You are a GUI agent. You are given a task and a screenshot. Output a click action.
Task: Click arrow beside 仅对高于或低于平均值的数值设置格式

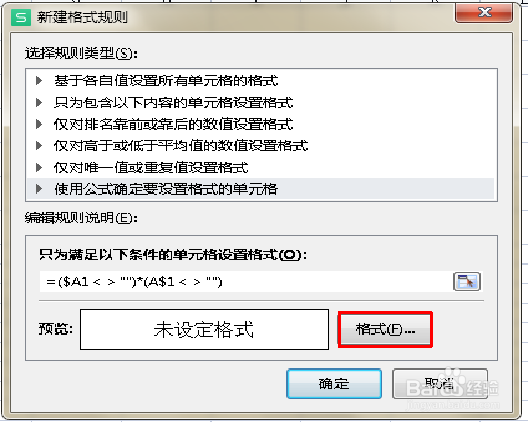pyautogui.click(x=39, y=145)
